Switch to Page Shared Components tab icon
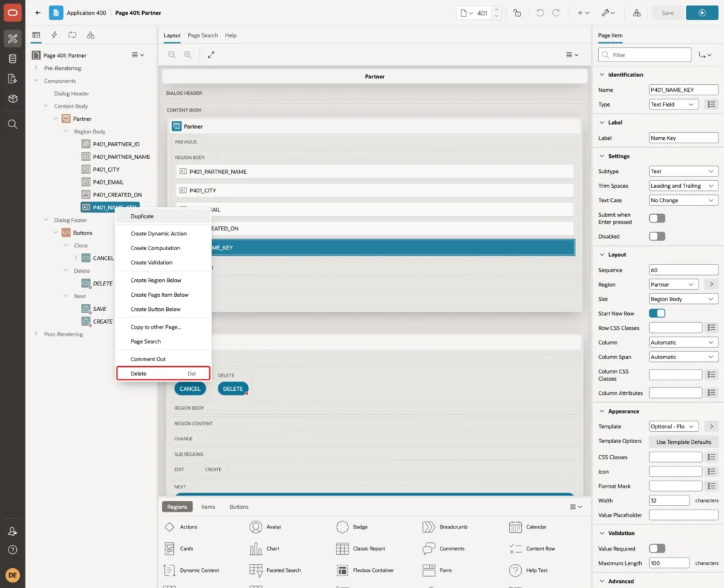724x588 pixels. [90, 35]
